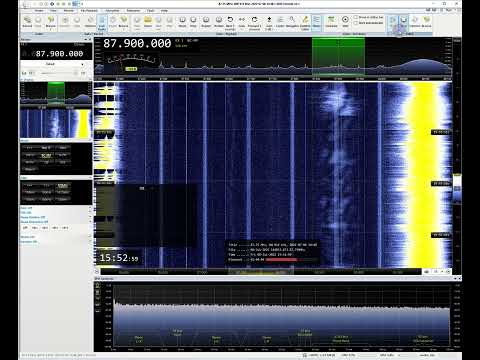Click the red playback progress bar
Image resolution: width=480 pixels, height=360 pixels.
282,259
